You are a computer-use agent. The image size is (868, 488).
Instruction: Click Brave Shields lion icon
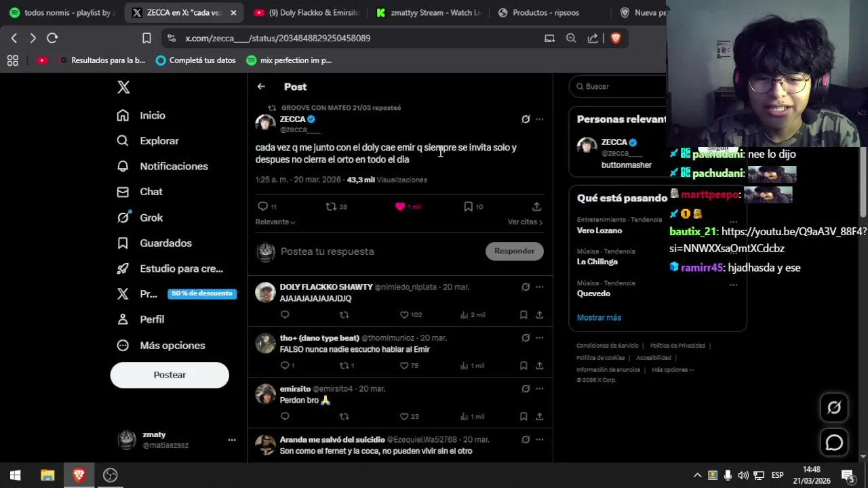pyautogui.click(x=616, y=39)
